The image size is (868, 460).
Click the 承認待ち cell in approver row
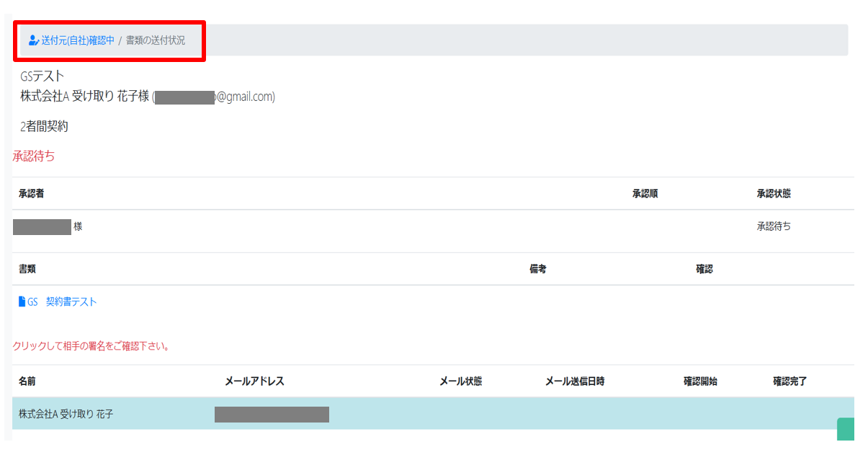click(x=774, y=226)
